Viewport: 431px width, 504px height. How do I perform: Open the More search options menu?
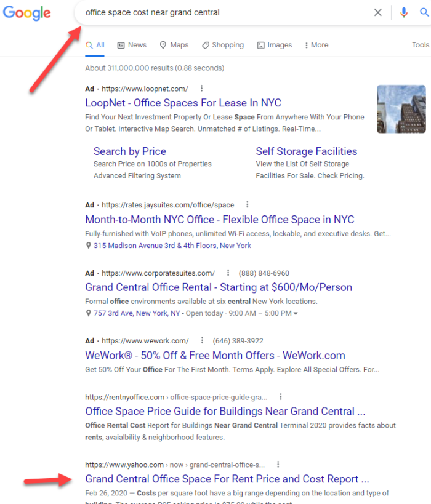[316, 45]
